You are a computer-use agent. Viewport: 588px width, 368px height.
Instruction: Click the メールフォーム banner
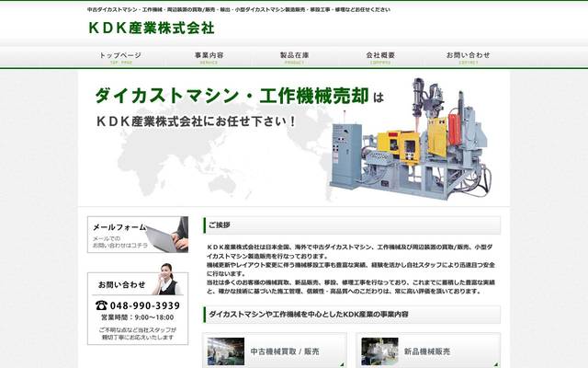(138, 235)
